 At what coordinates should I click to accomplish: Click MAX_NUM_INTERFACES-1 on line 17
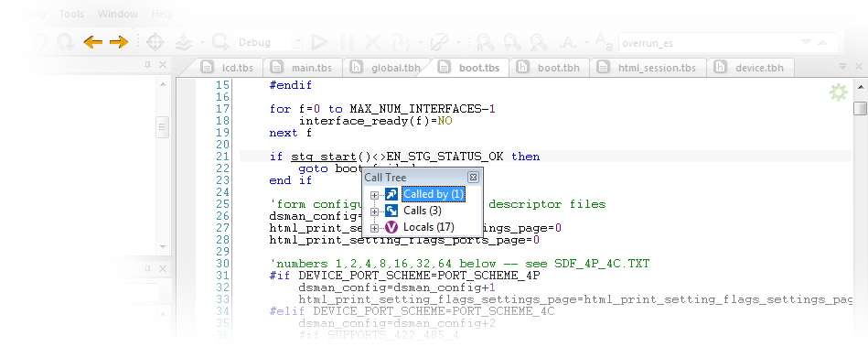pyautogui.click(x=423, y=109)
